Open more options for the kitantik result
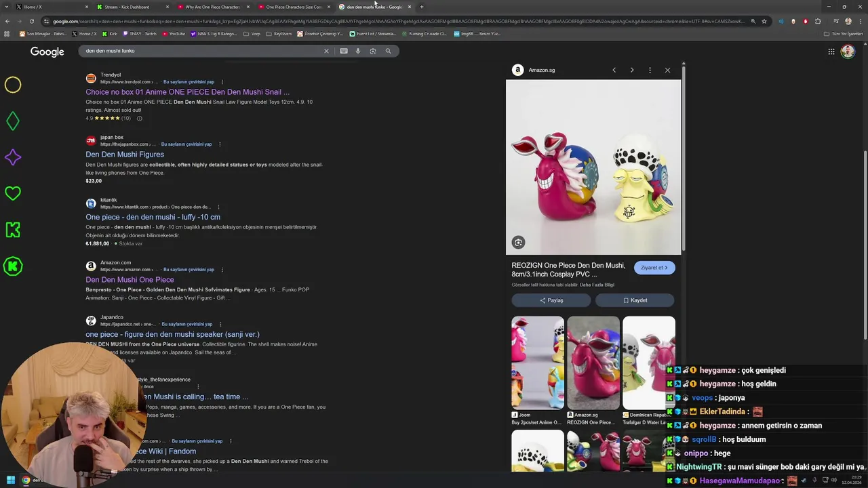 218,207
